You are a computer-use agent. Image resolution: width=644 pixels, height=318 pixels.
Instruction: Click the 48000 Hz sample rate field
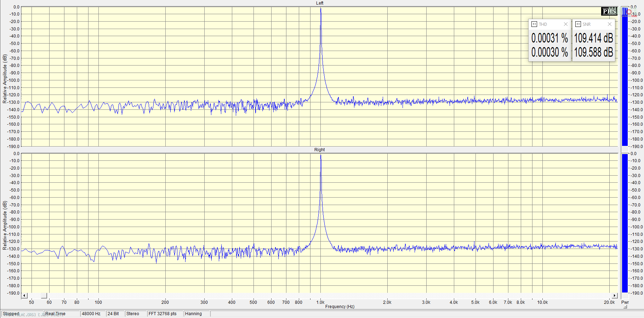pyautogui.click(x=93, y=314)
